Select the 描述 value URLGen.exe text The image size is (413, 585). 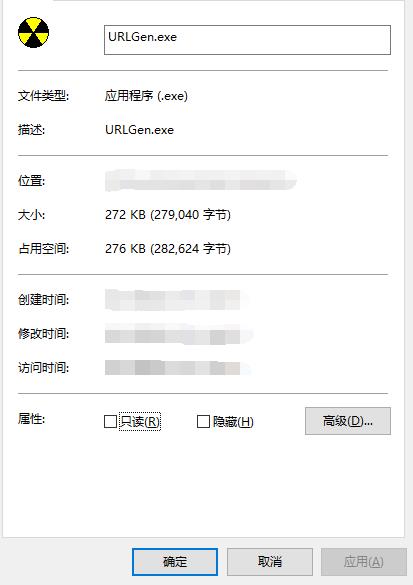[x=140, y=130]
